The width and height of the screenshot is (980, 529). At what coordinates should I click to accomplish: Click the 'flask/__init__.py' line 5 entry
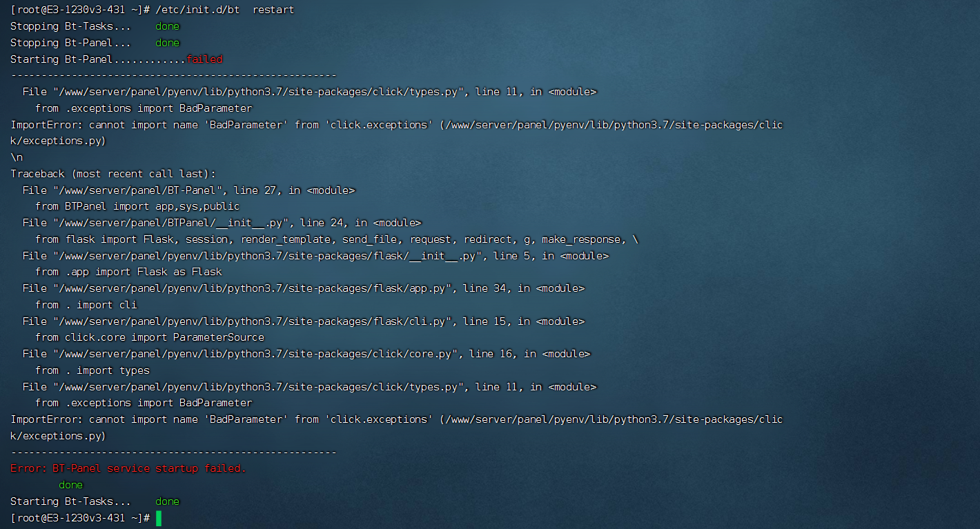click(x=315, y=256)
